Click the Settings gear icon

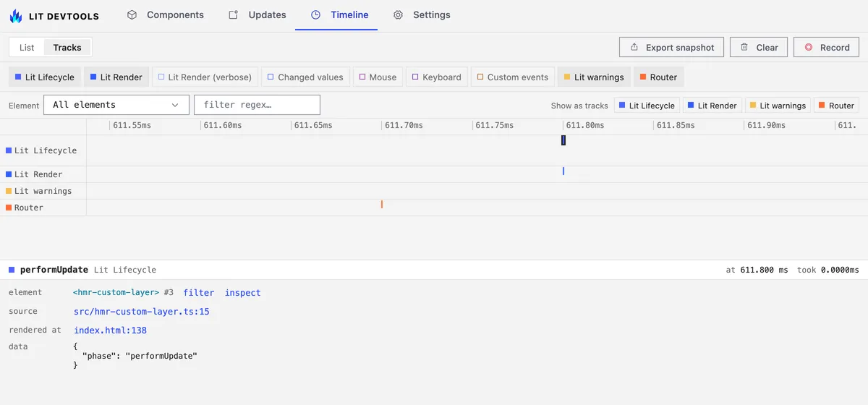click(398, 14)
